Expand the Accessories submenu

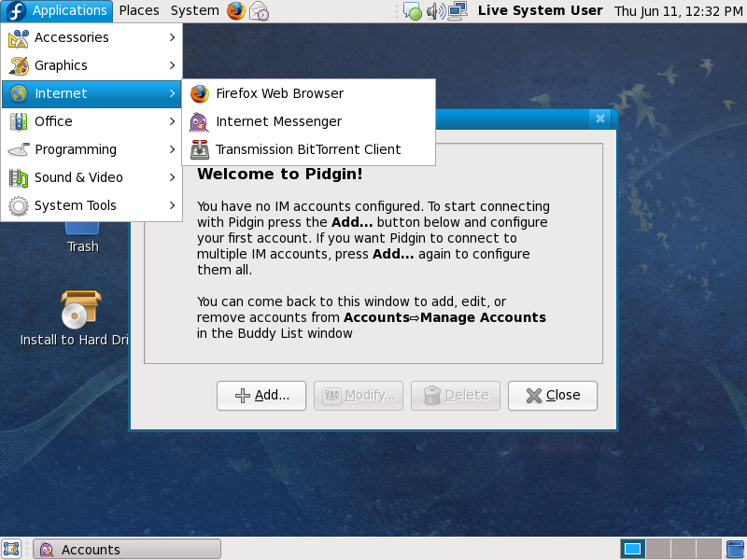[x=92, y=37]
